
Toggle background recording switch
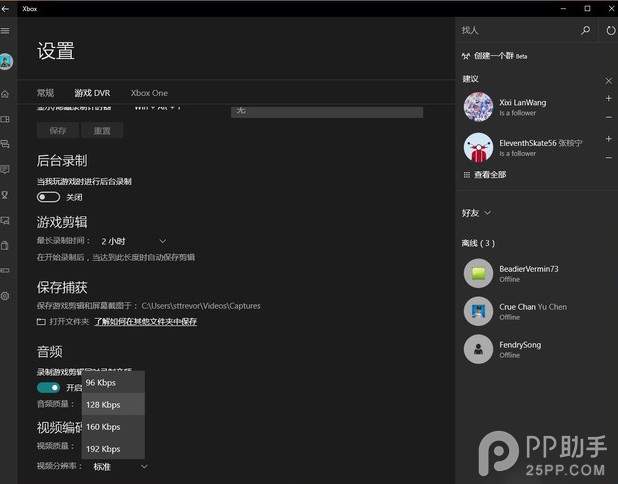[x=48, y=197]
